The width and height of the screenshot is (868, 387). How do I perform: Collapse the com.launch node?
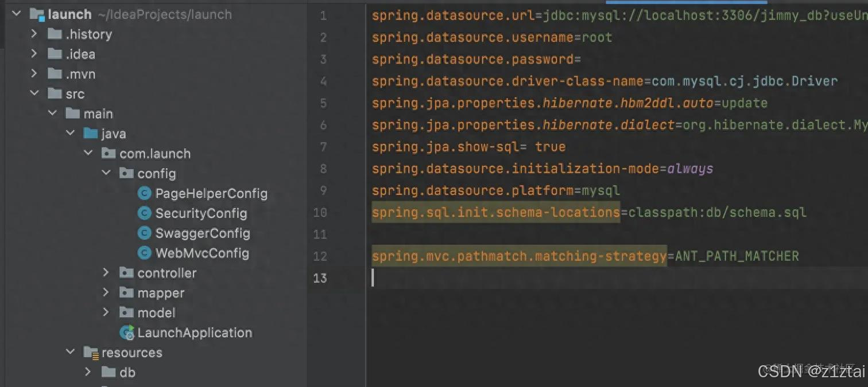pyautogui.click(x=88, y=153)
